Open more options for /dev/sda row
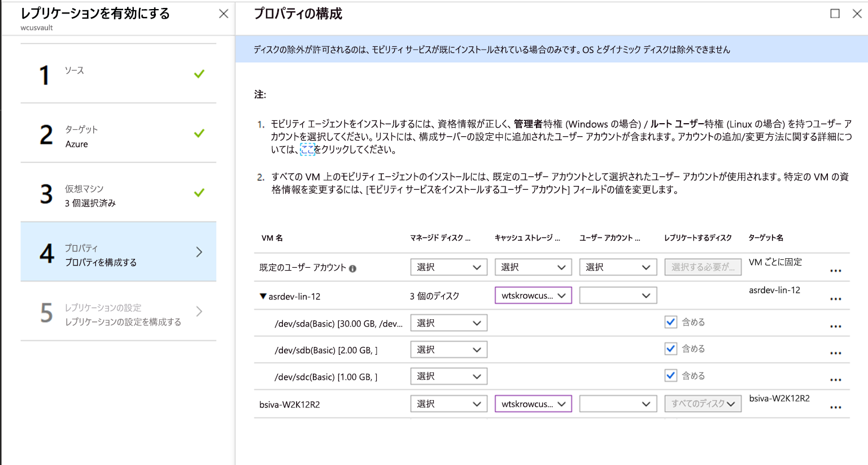 (836, 326)
